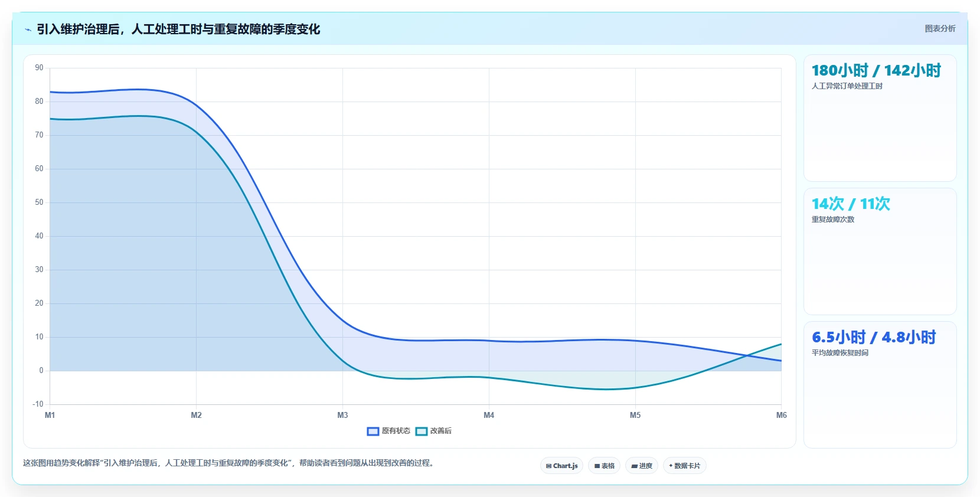The height and width of the screenshot is (497, 980).
Task: Click the 重复故障次数 label
Action: pyautogui.click(x=832, y=220)
